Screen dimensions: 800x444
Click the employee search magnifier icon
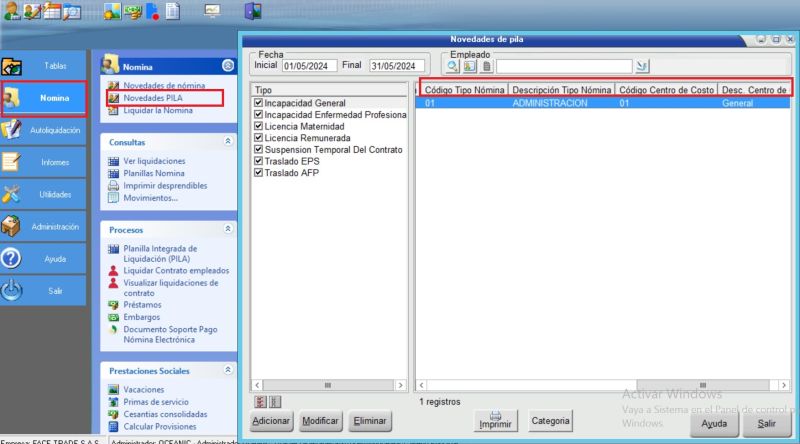point(452,67)
